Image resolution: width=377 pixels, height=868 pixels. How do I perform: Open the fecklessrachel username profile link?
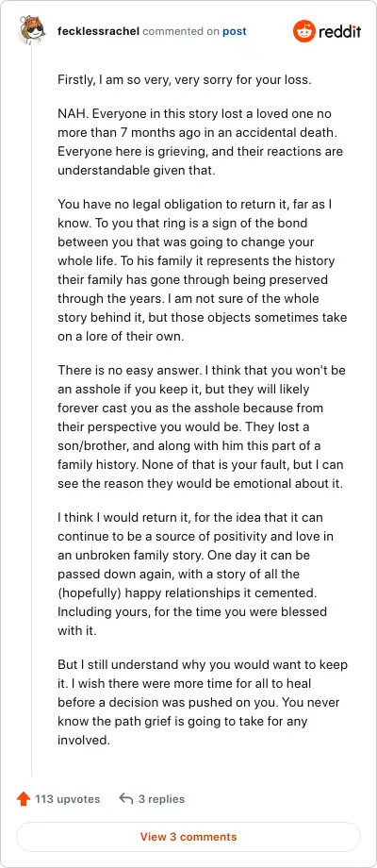coord(98,31)
